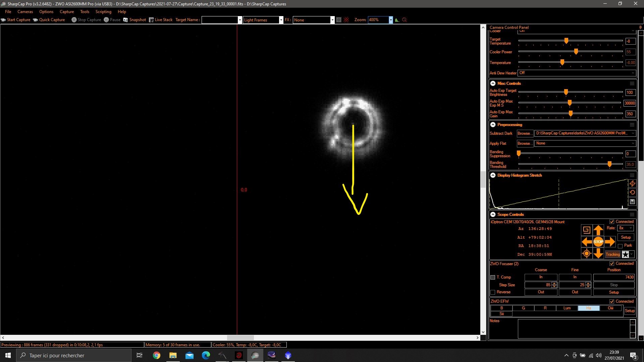Toggle ZWO Focuser Connected checkbox
The height and width of the screenshot is (362, 644).
pos(612,264)
